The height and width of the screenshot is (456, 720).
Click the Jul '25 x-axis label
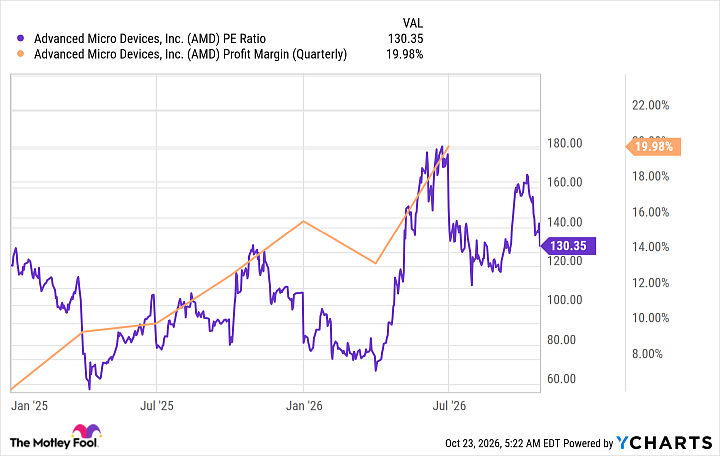coord(157,406)
